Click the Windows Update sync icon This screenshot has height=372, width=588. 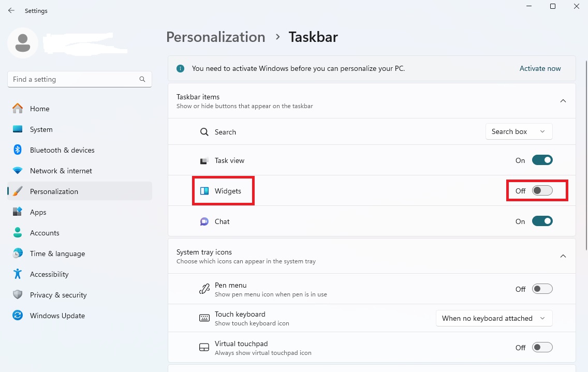pyautogui.click(x=18, y=316)
